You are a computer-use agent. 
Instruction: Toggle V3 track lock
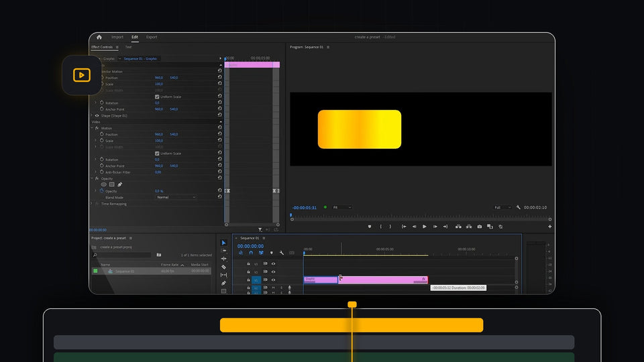coord(248,264)
